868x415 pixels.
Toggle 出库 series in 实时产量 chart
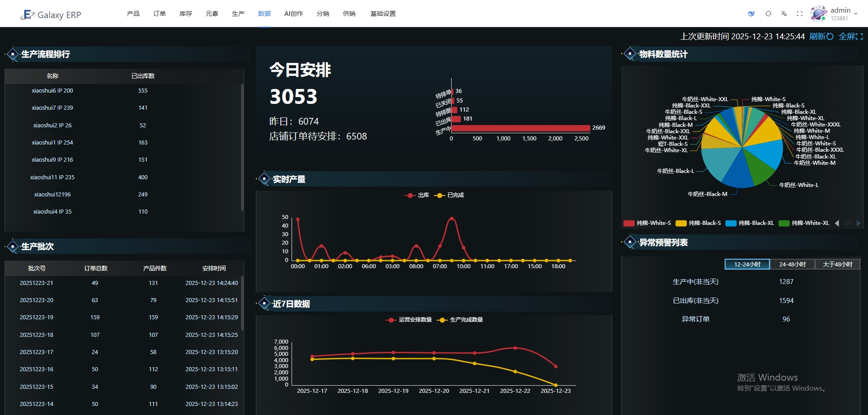pyautogui.click(x=417, y=195)
